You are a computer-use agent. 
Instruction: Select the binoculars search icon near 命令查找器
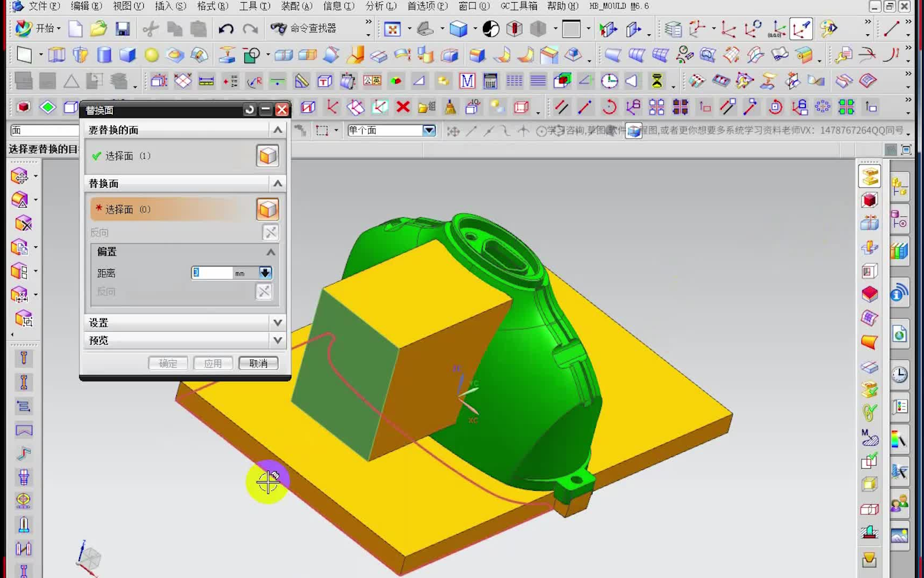279,29
